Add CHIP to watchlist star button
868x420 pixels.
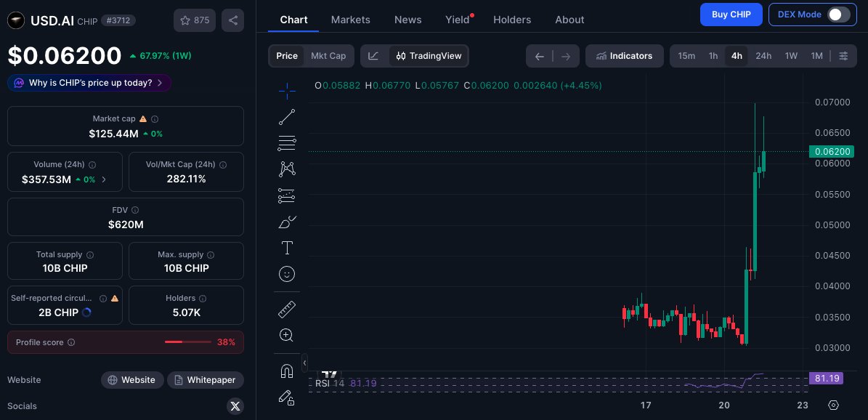[195, 20]
